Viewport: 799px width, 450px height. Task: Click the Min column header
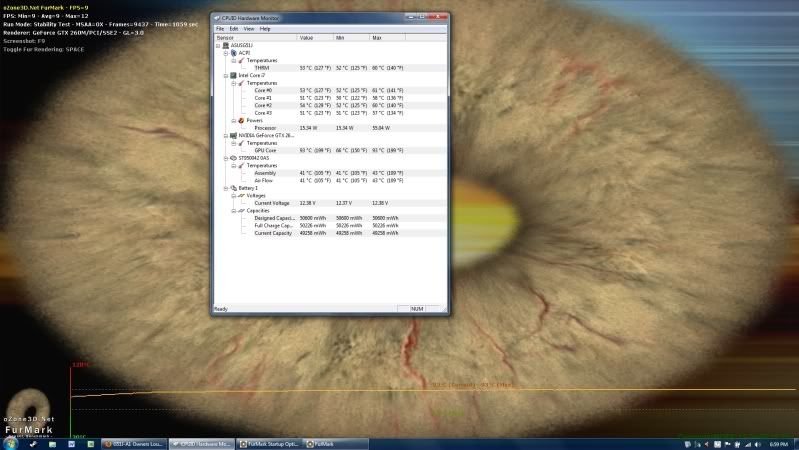[x=351, y=38]
